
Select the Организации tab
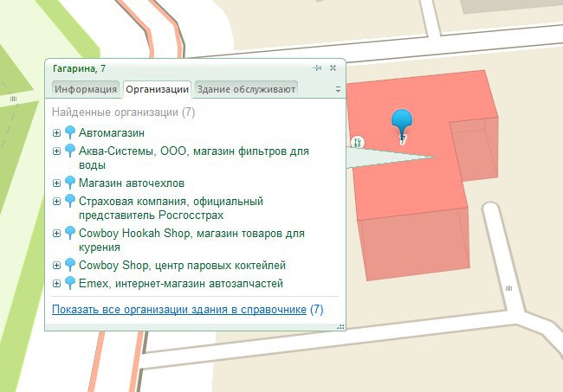point(158,89)
